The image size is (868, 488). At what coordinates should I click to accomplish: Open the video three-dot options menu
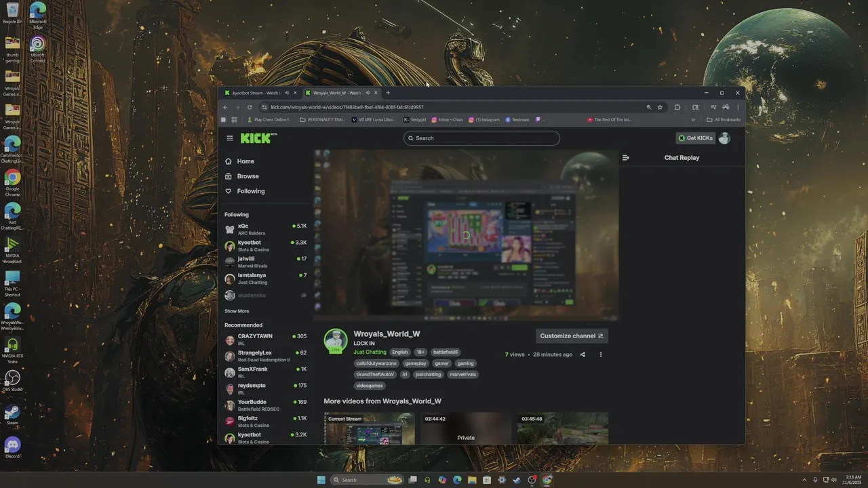point(601,354)
